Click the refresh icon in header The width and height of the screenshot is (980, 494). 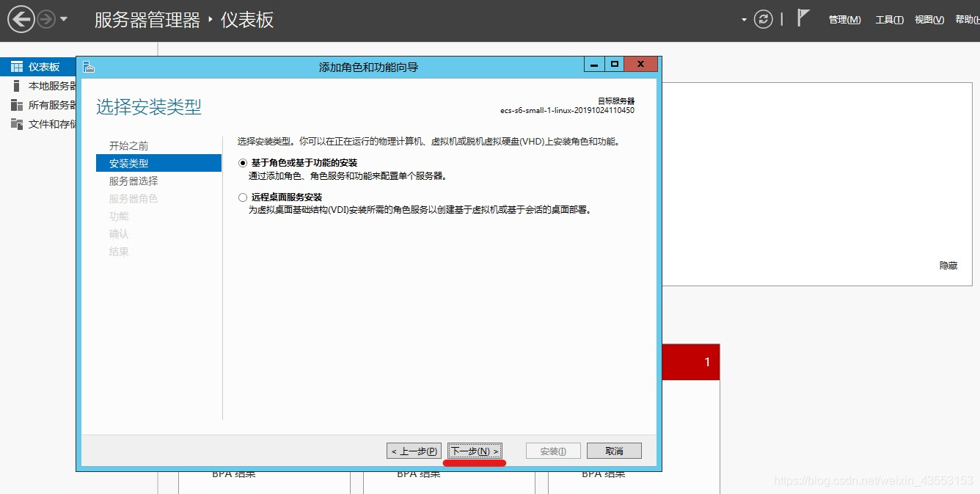click(x=764, y=19)
